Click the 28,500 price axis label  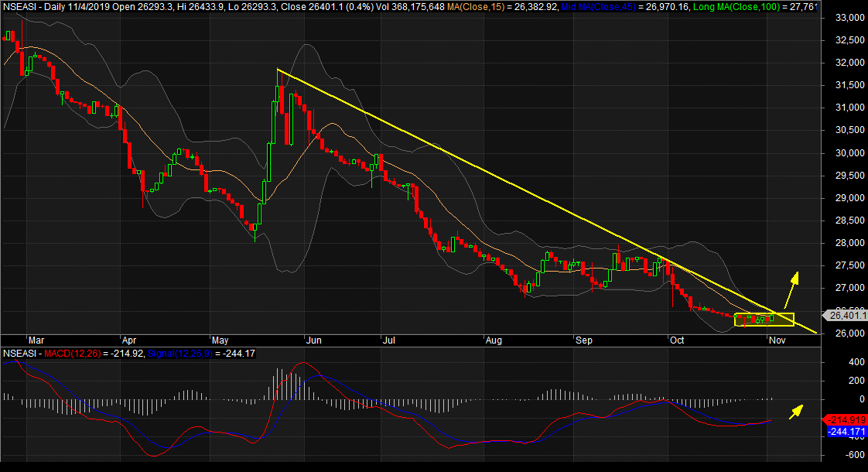point(849,221)
